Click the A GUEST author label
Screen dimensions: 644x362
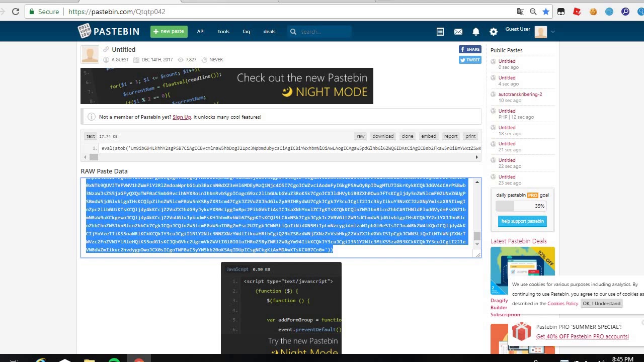coord(120,60)
